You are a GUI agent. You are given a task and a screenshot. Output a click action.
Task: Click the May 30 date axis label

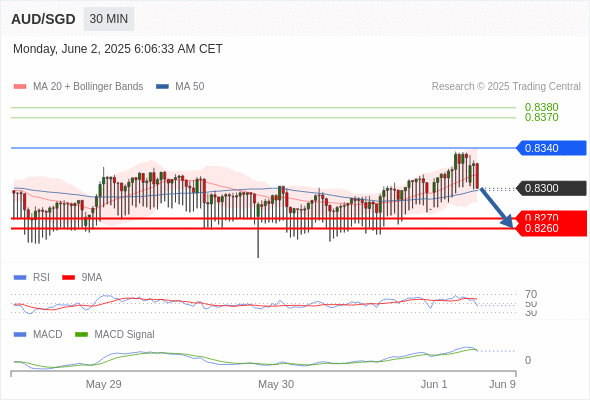click(x=276, y=384)
